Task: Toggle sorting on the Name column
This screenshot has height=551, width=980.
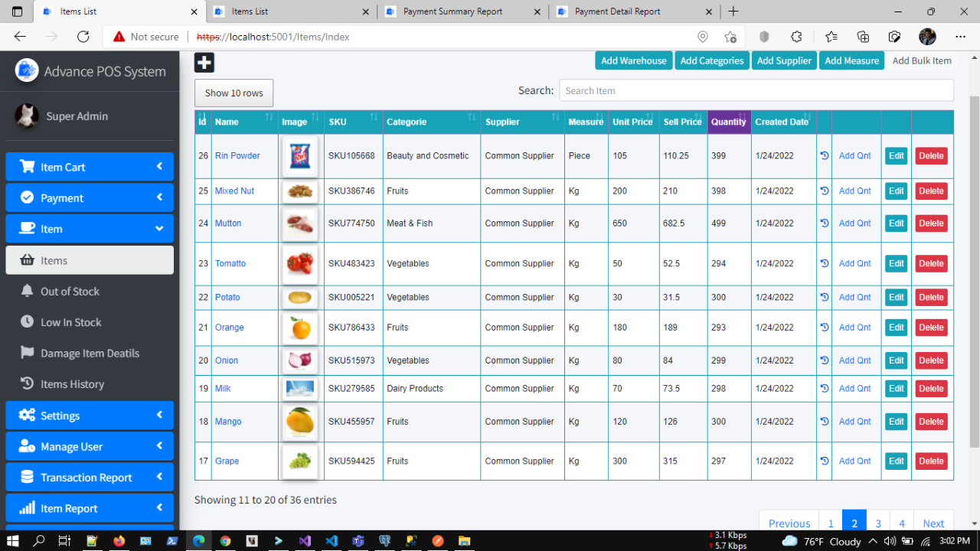Action: 269,117
